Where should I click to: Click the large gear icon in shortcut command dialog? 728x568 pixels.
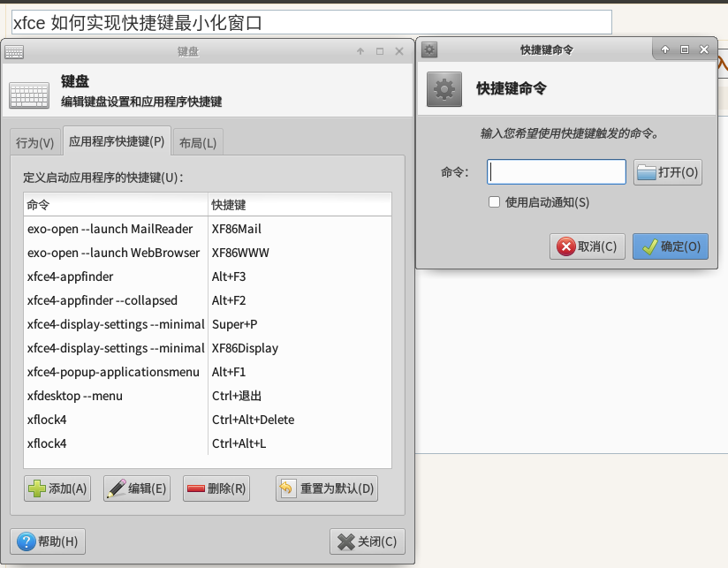tap(444, 89)
